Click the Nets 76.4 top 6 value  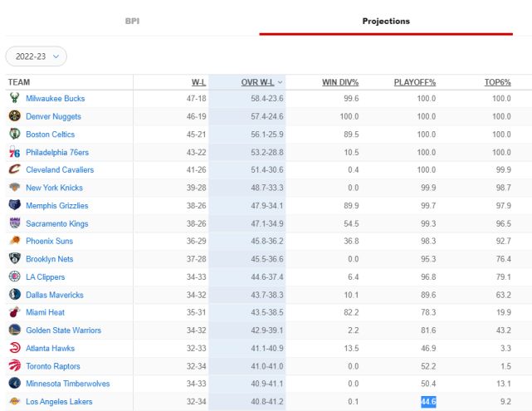(x=504, y=259)
